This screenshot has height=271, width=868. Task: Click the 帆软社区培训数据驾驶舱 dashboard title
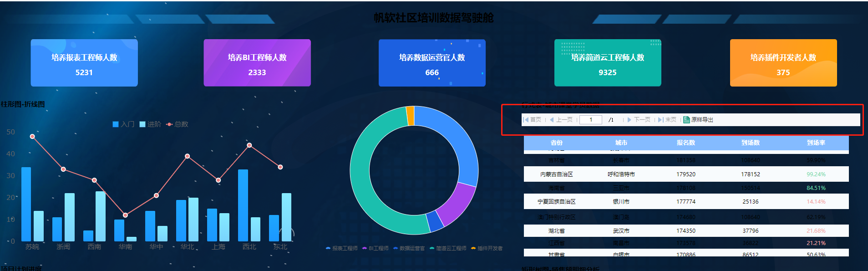pos(434,18)
